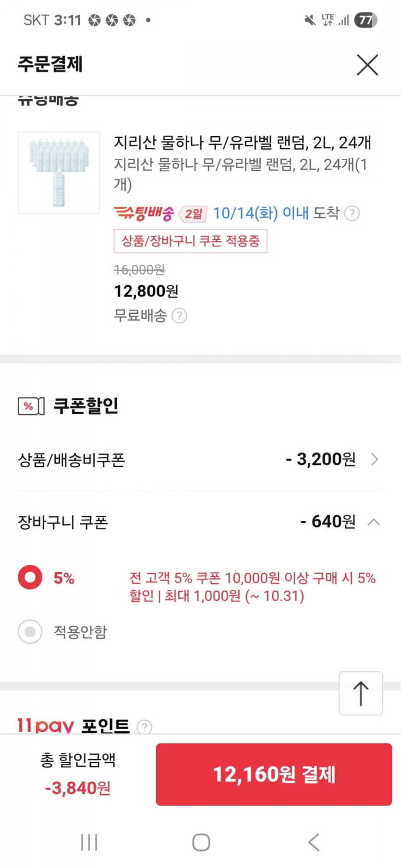Viewport: 401px width, 868px height.
Task: Tap the coupon-applied badge on product
Action: pos(190,241)
